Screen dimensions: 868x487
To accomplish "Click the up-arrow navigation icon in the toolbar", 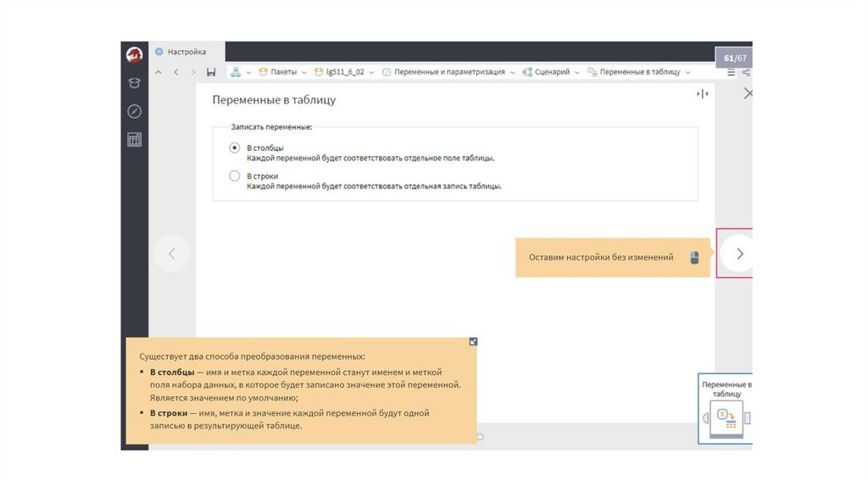I will [x=159, y=72].
